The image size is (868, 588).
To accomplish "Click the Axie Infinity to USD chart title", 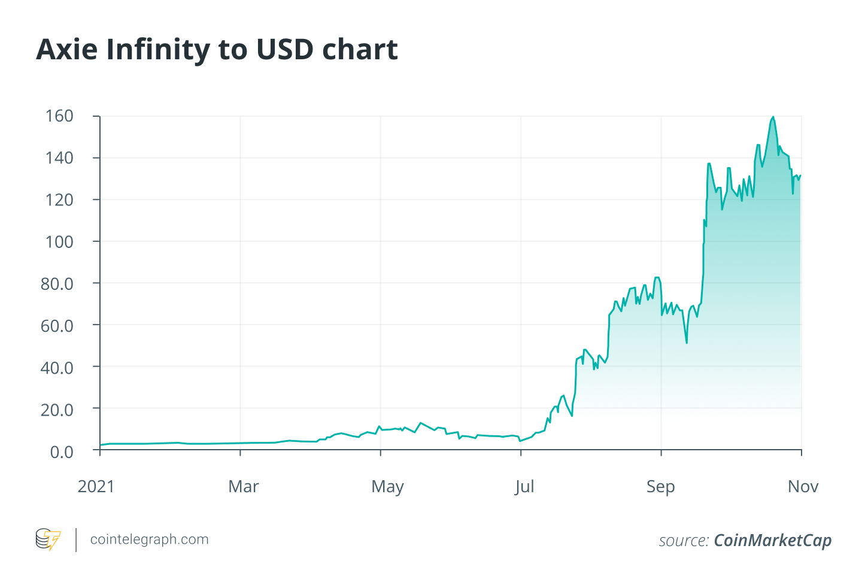I will pyautogui.click(x=217, y=50).
